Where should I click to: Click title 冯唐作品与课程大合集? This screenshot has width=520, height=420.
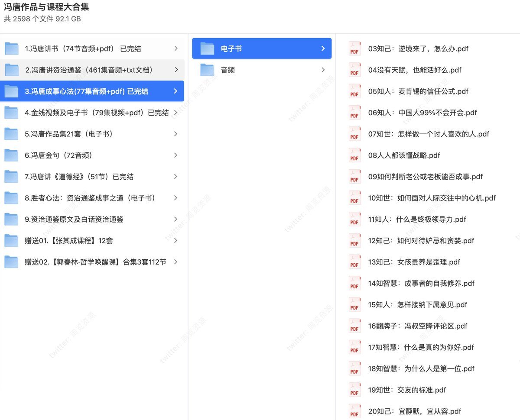pyautogui.click(x=47, y=8)
